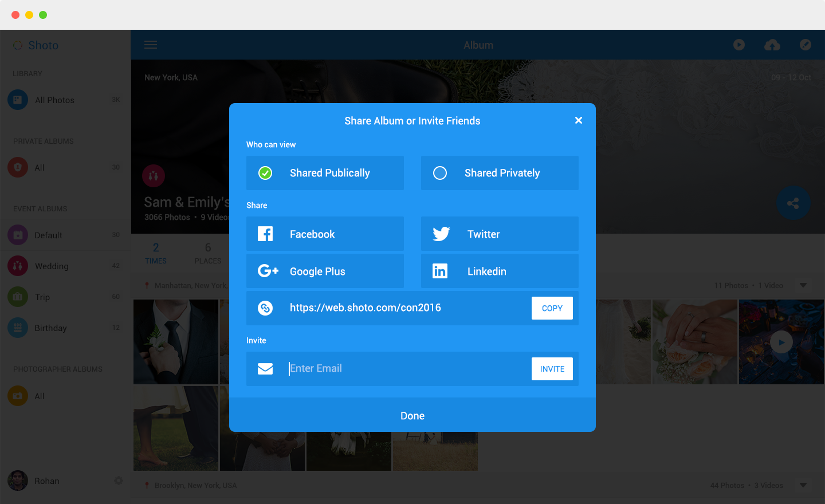Viewport: 825px width, 504px height.
Task: Open Rohan's profile avatar
Action: (18, 481)
